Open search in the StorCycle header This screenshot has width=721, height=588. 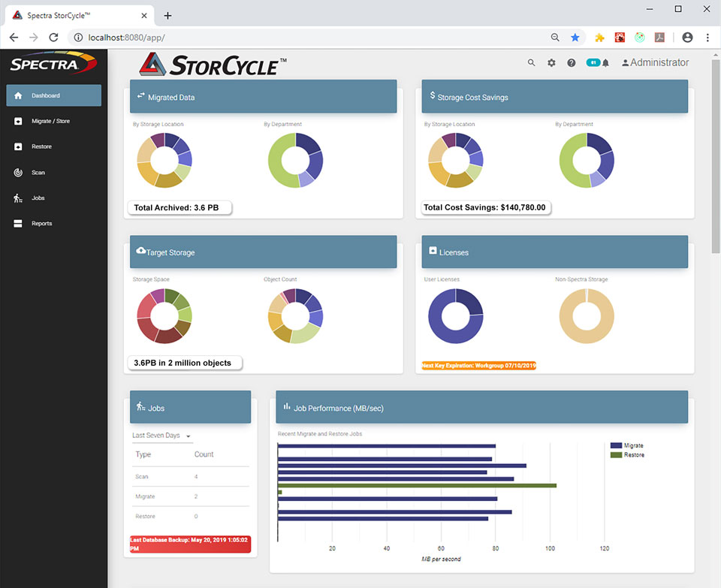(531, 62)
